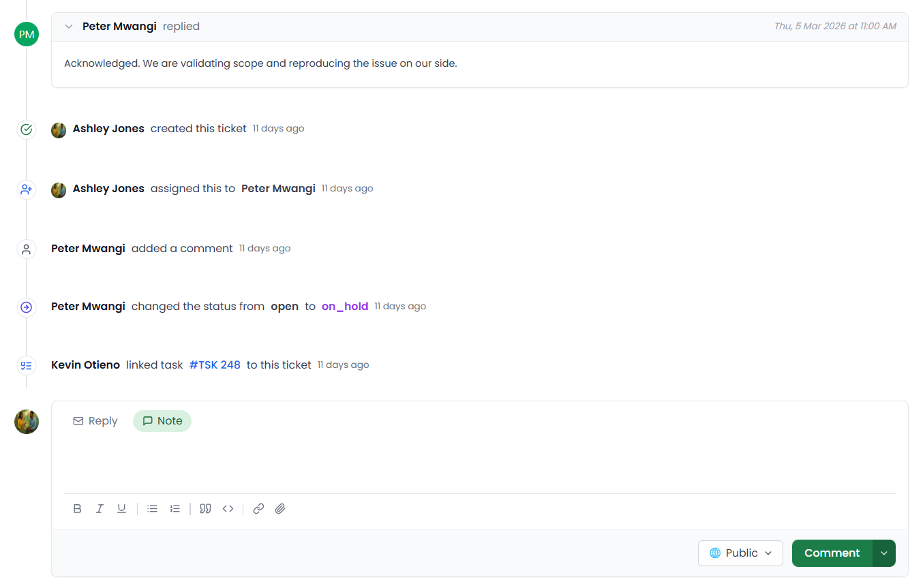Insert a hyperlink using the link icon

tap(258, 508)
